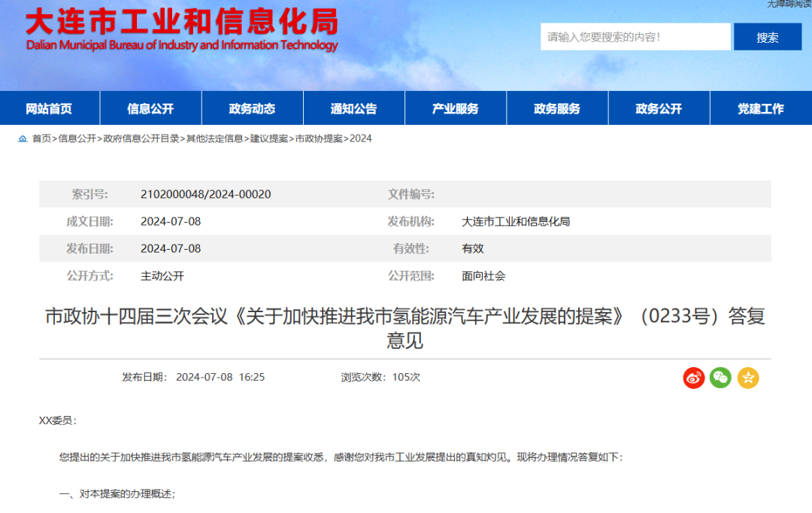Open the 政府信息公开目录 breadcrumb link
This screenshot has height=513, width=812.
point(141,138)
